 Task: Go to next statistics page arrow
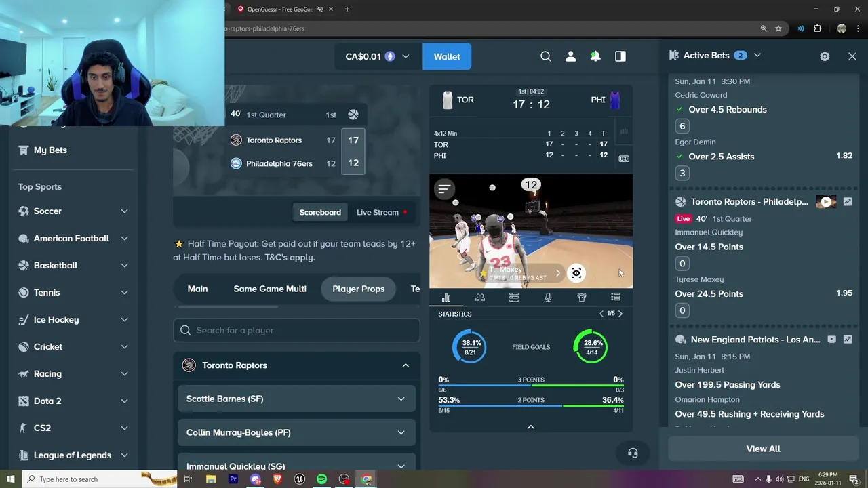[x=620, y=314]
